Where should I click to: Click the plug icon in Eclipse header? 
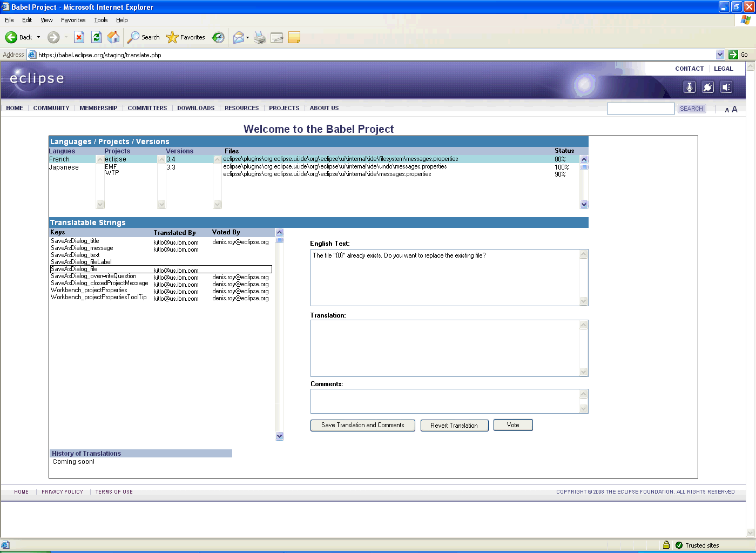[708, 87]
